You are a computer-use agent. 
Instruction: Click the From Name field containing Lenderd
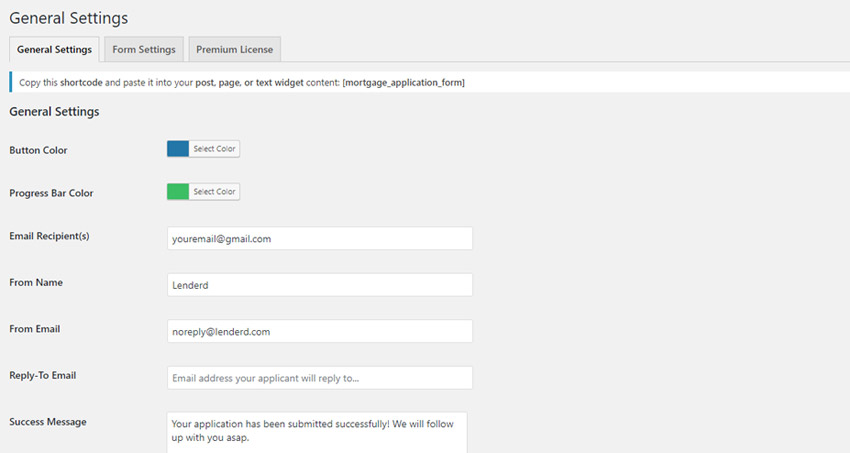point(319,285)
